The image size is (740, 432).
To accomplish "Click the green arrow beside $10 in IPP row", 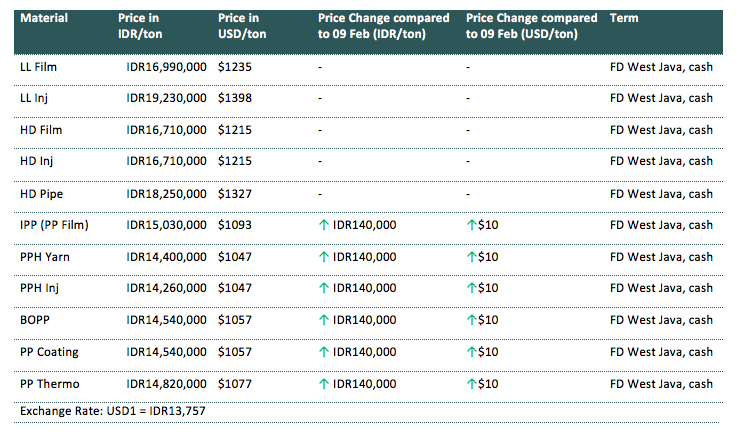I will [472, 225].
